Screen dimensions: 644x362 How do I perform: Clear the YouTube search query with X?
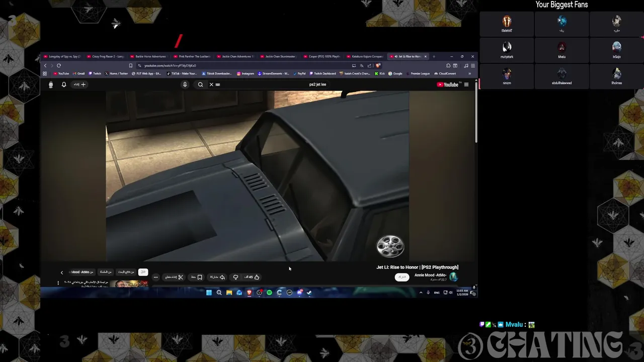point(211,84)
